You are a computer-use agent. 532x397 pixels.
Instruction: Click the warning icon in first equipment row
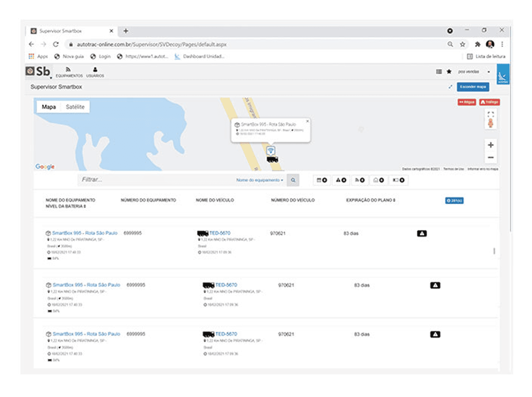422,234
